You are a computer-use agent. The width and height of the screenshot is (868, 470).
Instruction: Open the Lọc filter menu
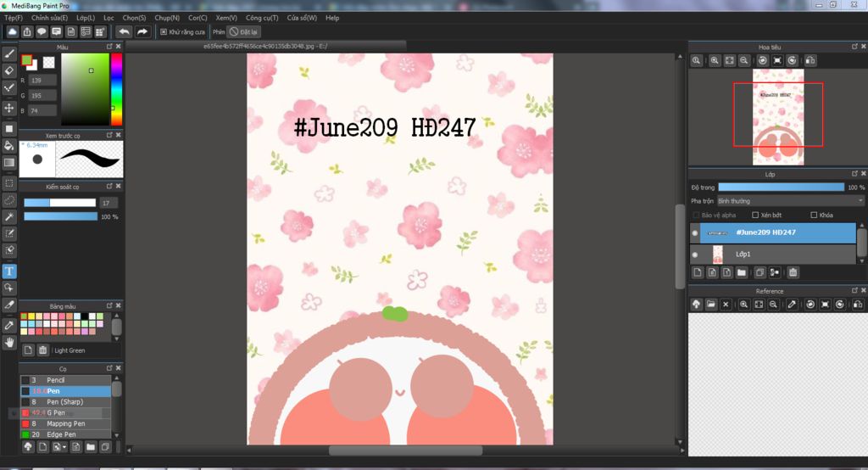pyautogui.click(x=108, y=18)
